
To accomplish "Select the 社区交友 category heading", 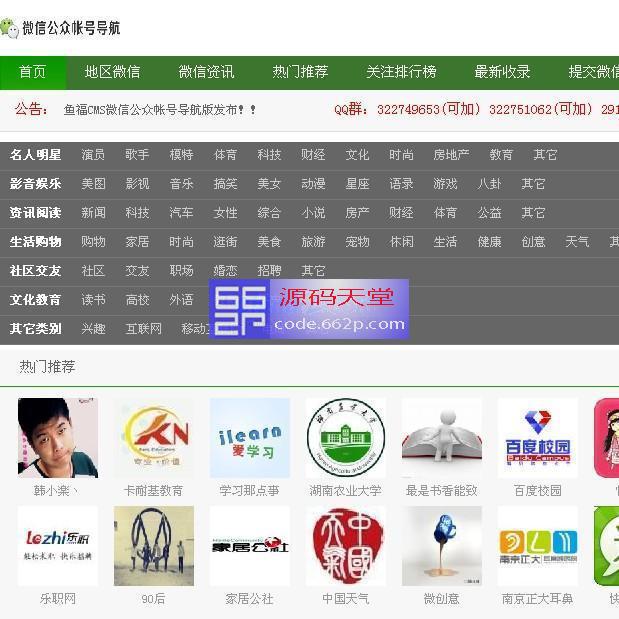I will point(36,271).
